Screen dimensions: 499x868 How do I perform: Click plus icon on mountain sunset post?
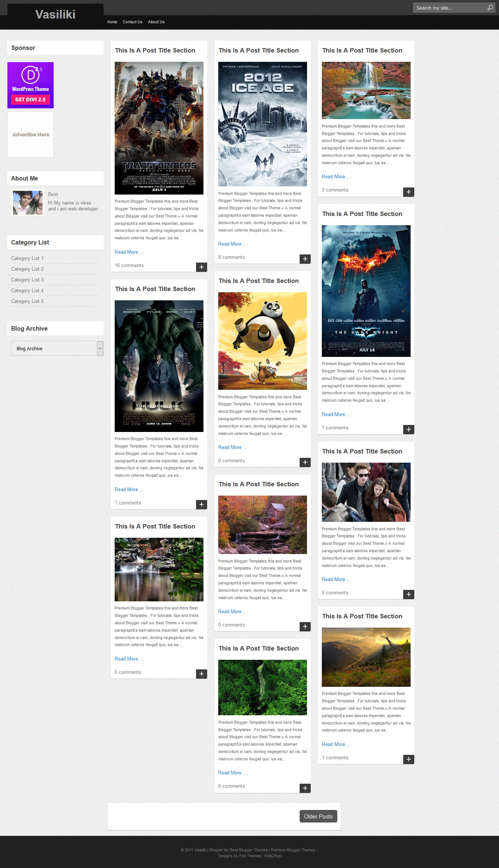pos(409,759)
